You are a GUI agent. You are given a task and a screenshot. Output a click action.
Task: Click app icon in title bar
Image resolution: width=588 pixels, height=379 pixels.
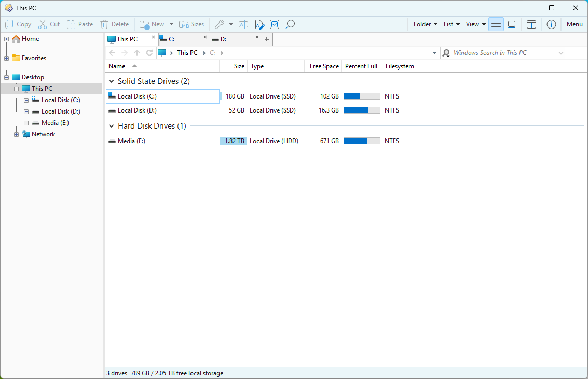9,8
